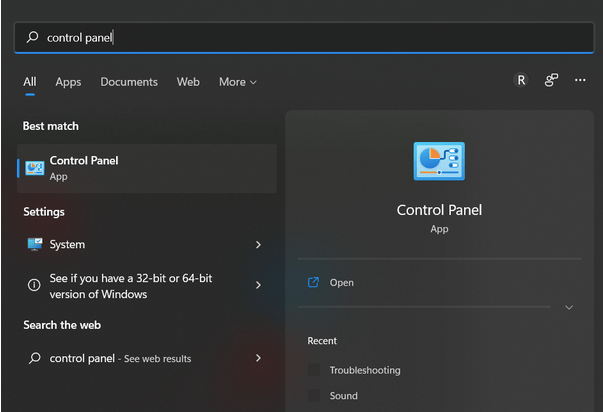Expand arrow for control panel web results
The height and width of the screenshot is (412, 603).
(258, 358)
